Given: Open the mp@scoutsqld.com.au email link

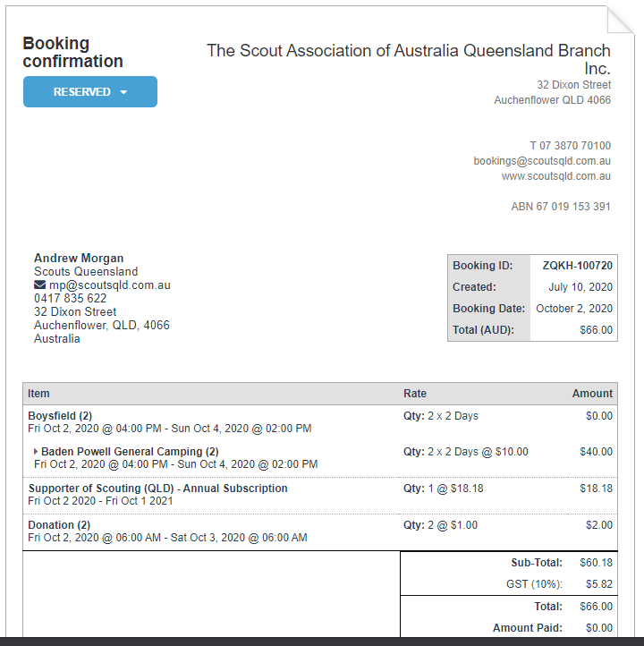Looking at the screenshot, I should pyautogui.click(x=109, y=285).
